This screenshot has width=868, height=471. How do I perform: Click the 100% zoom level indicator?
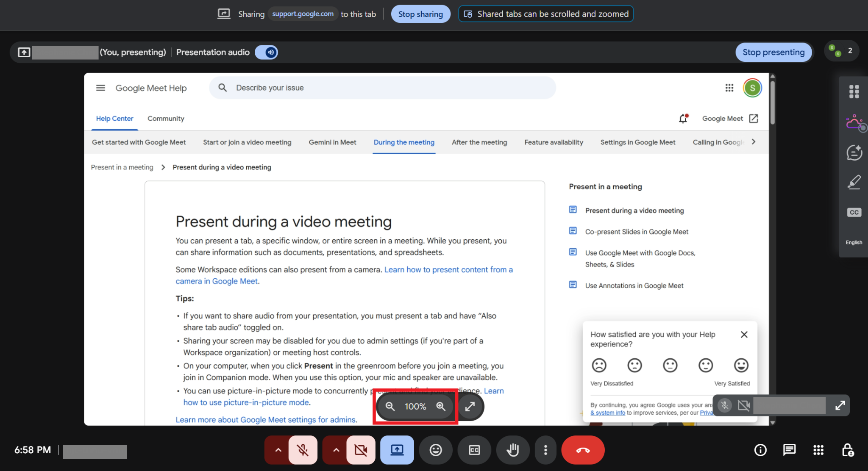415,407
